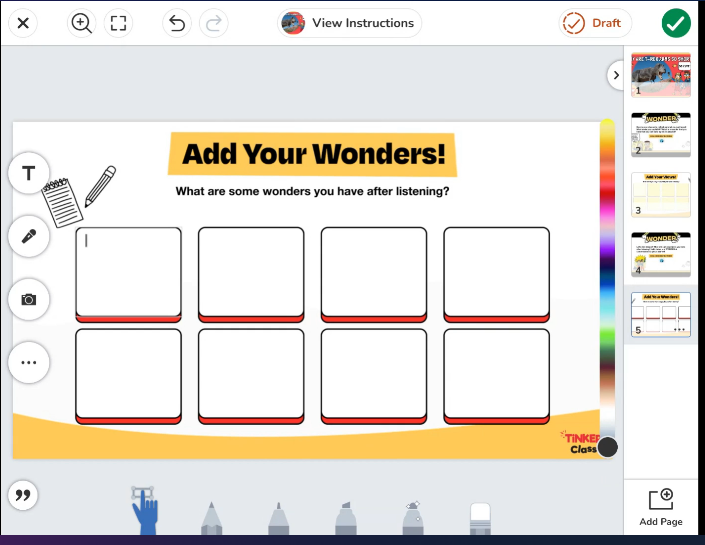Select the Add Your Wonders! heading
The image size is (705, 545).
tap(313, 154)
